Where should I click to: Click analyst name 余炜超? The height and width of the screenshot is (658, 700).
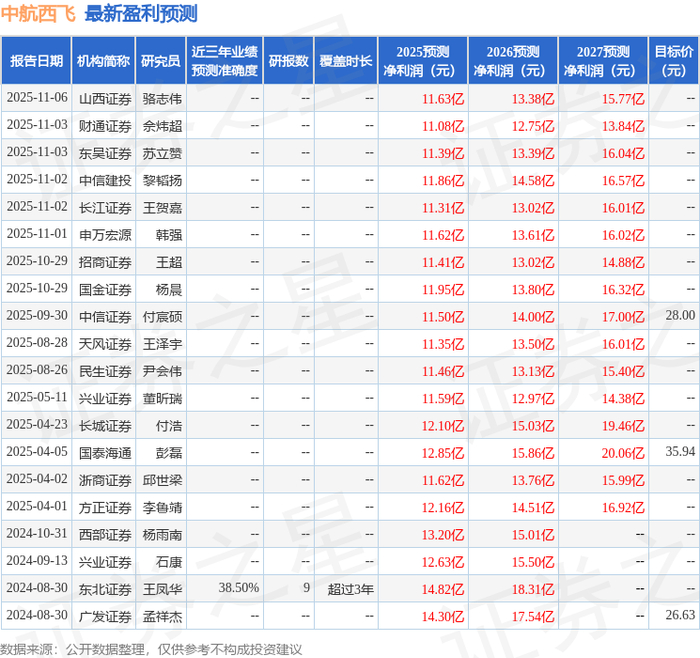point(162,126)
